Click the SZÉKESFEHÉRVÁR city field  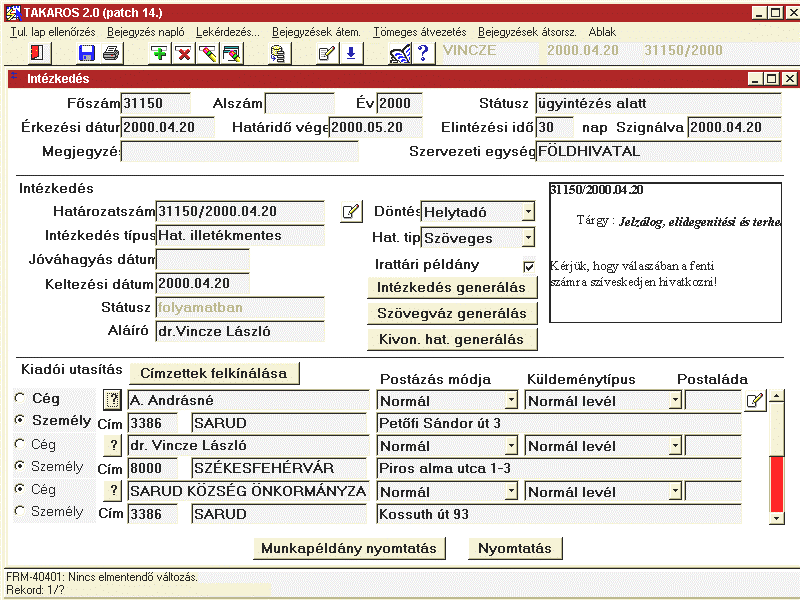279,468
